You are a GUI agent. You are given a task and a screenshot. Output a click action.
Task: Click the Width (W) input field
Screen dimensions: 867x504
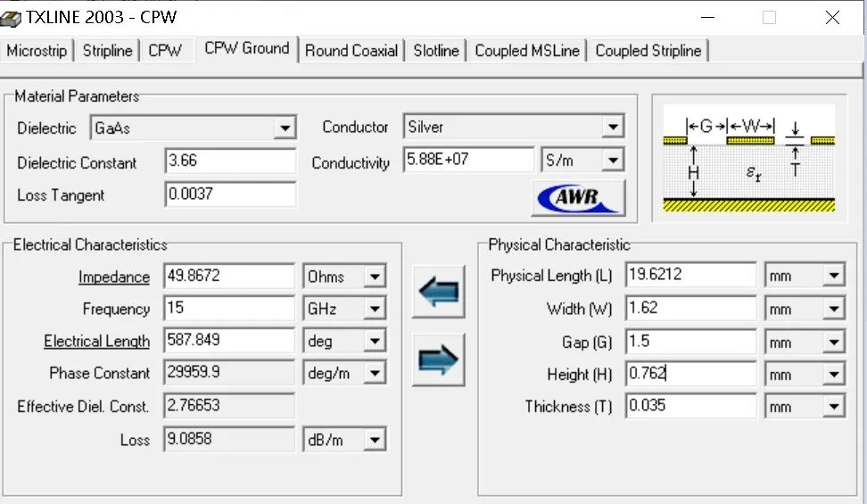click(690, 308)
